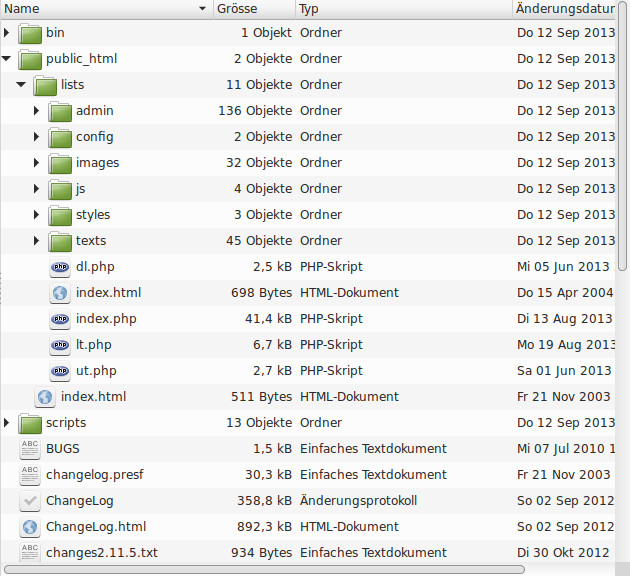Click the text document icon of BUGS
Image resolution: width=630 pixels, height=576 pixels.
click(x=30, y=449)
